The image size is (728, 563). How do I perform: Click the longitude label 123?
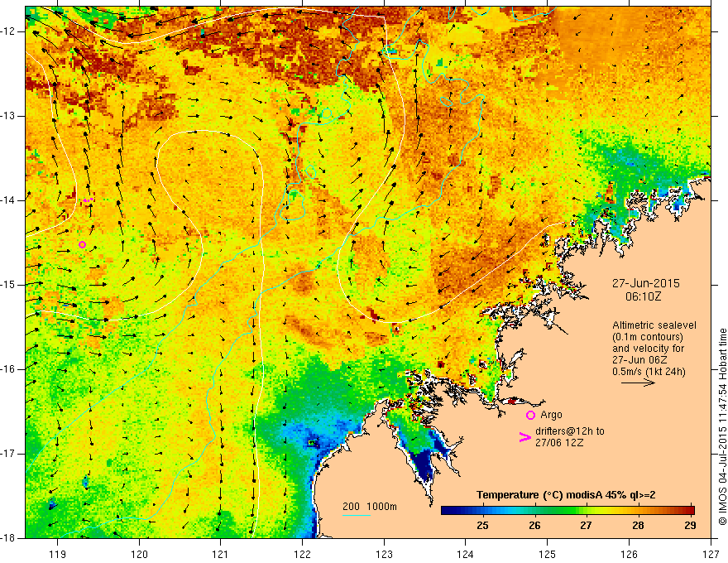pyautogui.click(x=384, y=554)
